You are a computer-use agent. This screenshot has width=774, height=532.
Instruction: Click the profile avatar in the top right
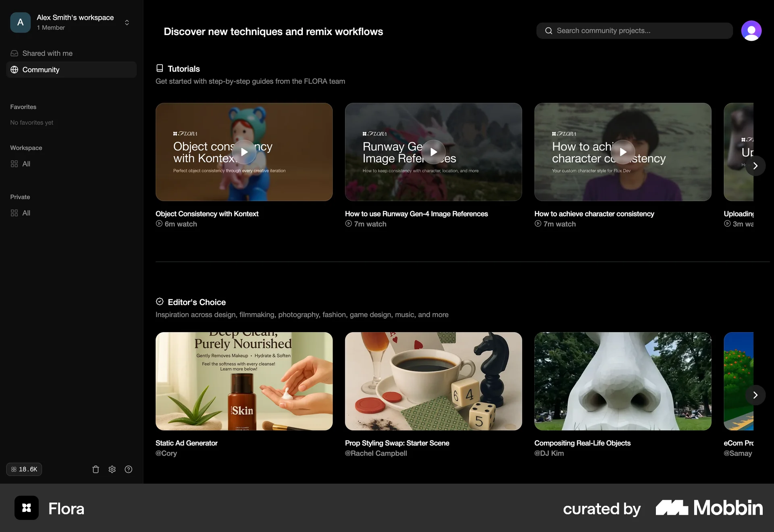point(751,30)
